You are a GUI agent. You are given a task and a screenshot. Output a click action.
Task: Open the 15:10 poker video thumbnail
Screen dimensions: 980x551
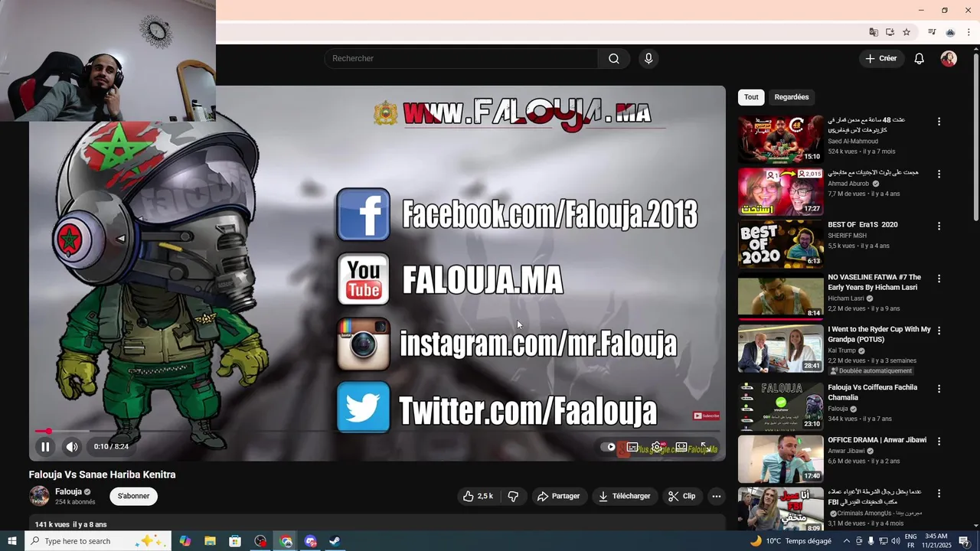coord(780,139)
